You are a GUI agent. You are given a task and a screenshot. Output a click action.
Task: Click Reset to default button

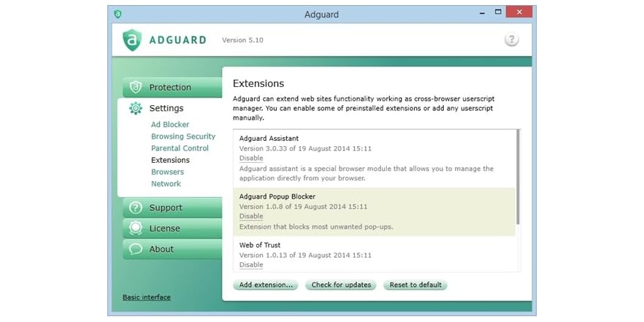click(x=415, y=285)
